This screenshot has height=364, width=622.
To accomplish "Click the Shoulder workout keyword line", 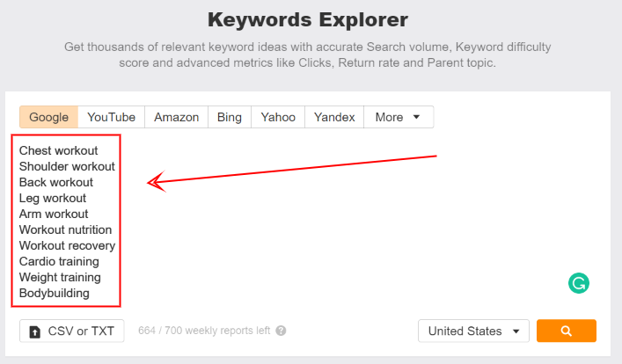I will coord(67,166).
